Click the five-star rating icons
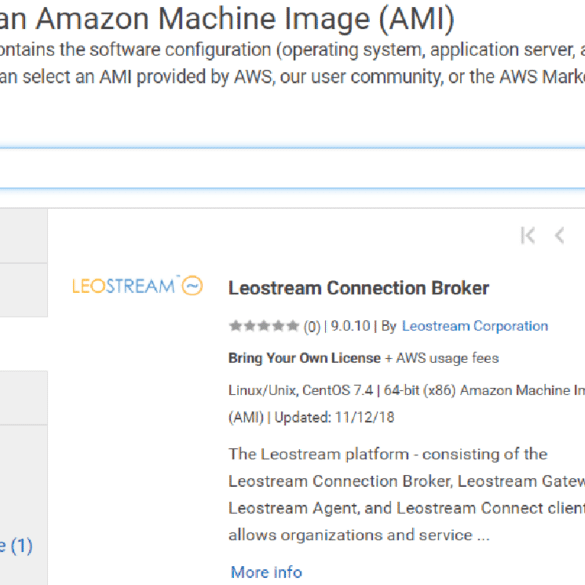 pyautogui.click(x=264, y=326)
